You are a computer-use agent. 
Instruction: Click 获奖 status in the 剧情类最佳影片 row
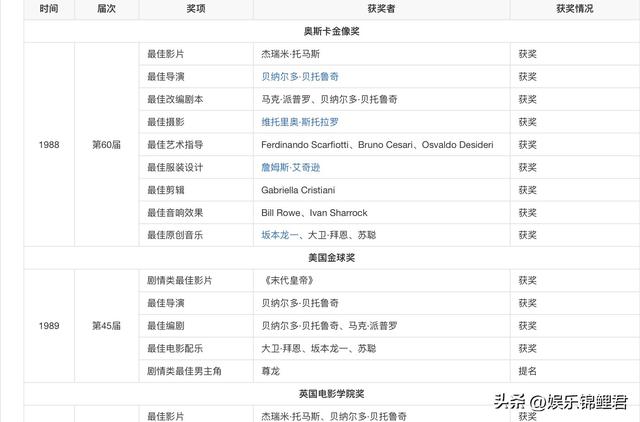527,281
